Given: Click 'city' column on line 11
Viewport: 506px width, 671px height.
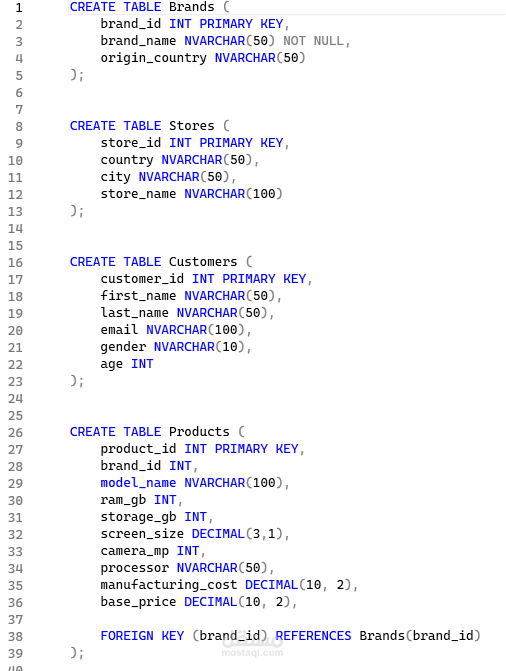Looking at the screenshot, I should pyautogui.click(x=116, y=177).
